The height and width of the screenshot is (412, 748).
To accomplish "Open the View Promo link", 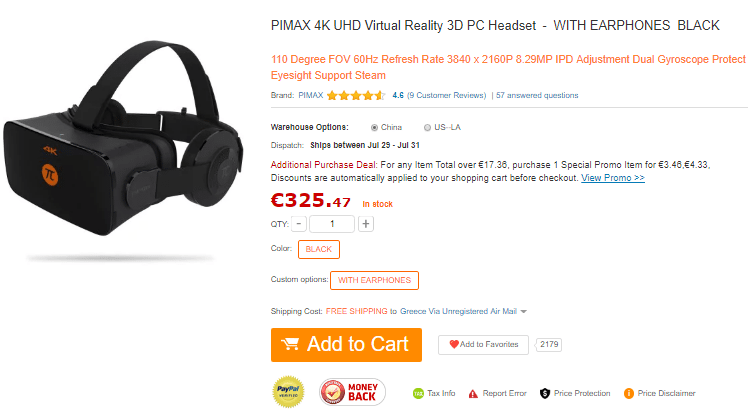I will [613, 178].
